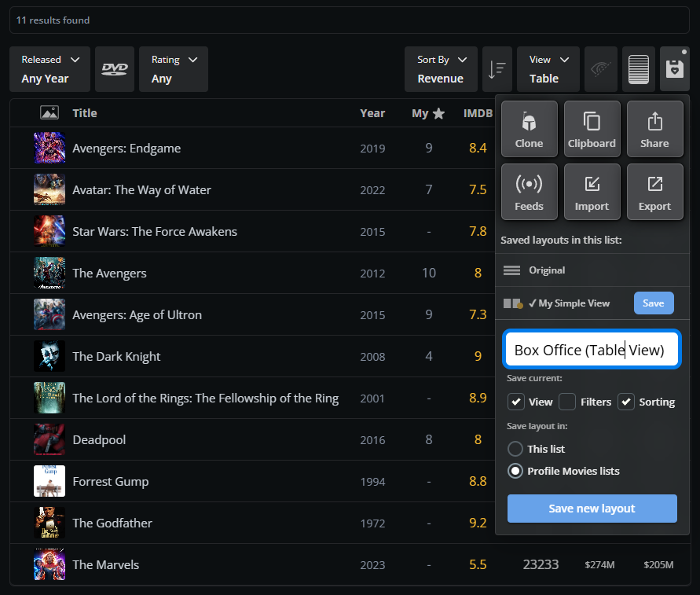Open the Sort By Revenue dropdown
This screenshot has height=595, width=700.
coord(441,69)
